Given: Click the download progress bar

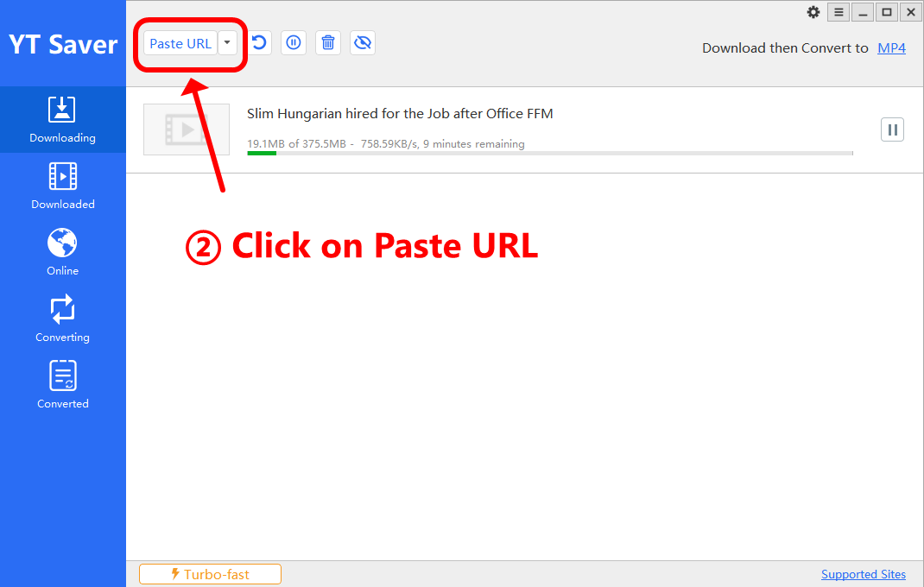Looking at the screenshot, I should coord(550,154).
